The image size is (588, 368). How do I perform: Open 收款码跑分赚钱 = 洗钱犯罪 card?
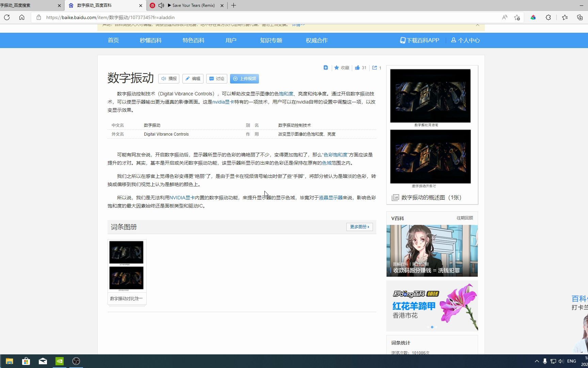(x=432, y=251)
